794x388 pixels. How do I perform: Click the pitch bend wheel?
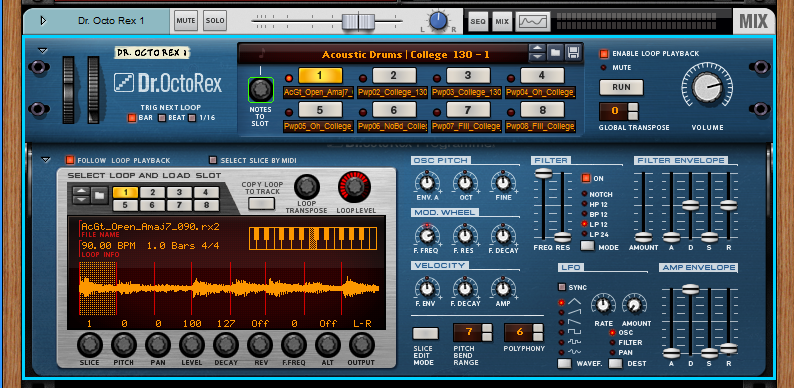point(68,89)
